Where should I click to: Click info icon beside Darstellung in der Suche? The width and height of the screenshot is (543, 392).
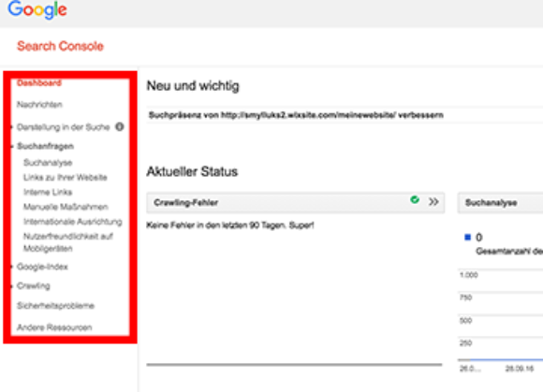[120, 127]
